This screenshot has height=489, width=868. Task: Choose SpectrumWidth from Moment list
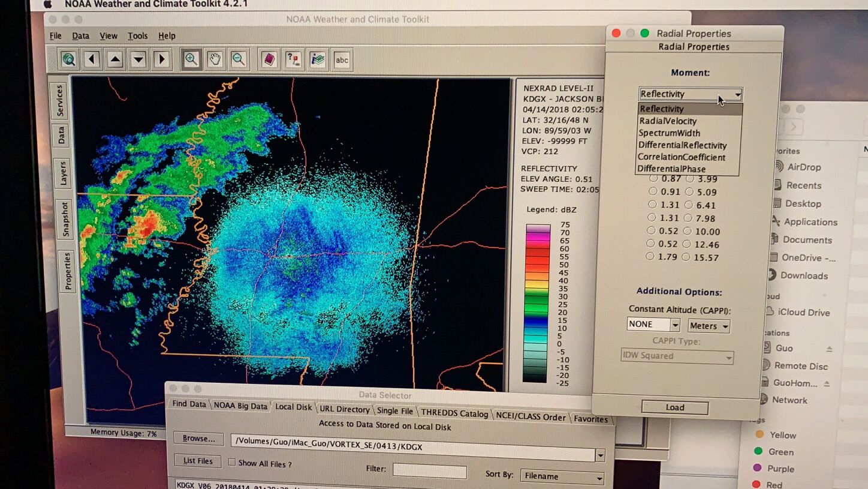click(669, 133)
